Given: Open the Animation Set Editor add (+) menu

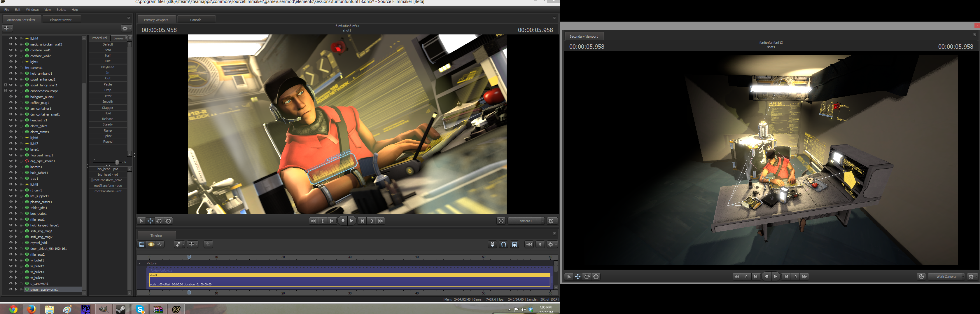Looking at the screenshot, I should (8, 28).
